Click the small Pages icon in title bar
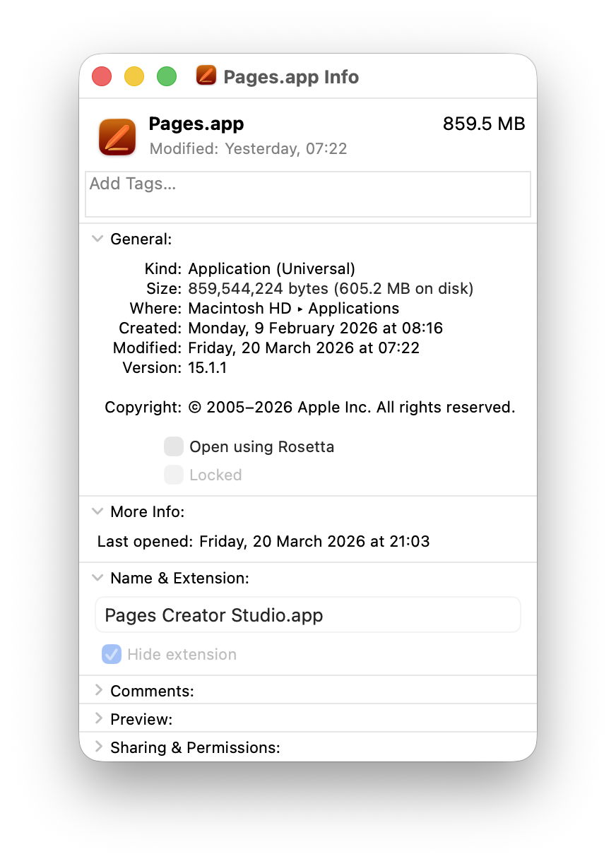Screen dimensions: 616x866 pyautogui.click(x=206, y=76)
